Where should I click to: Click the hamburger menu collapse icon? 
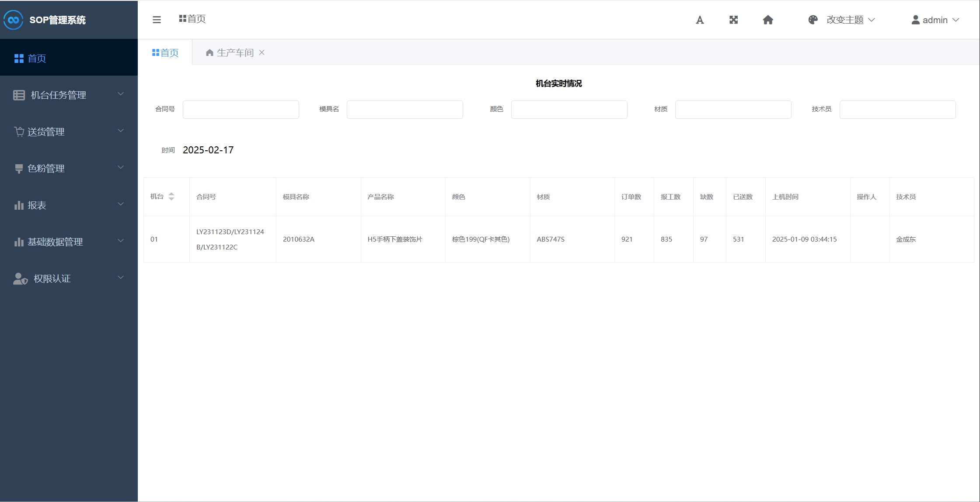157,20
